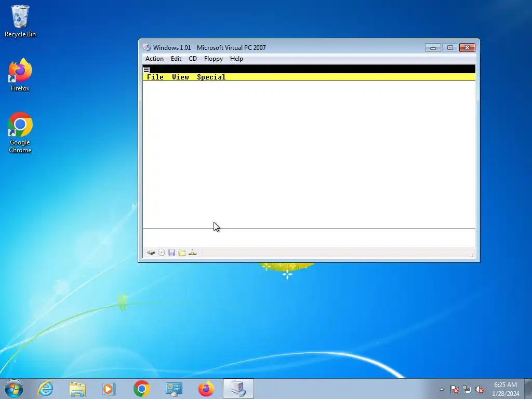Select the Recycle Bin desktop icon
The width and height of the screenshot is (532, 399).
pyautogui.click(x=20, y=21)
